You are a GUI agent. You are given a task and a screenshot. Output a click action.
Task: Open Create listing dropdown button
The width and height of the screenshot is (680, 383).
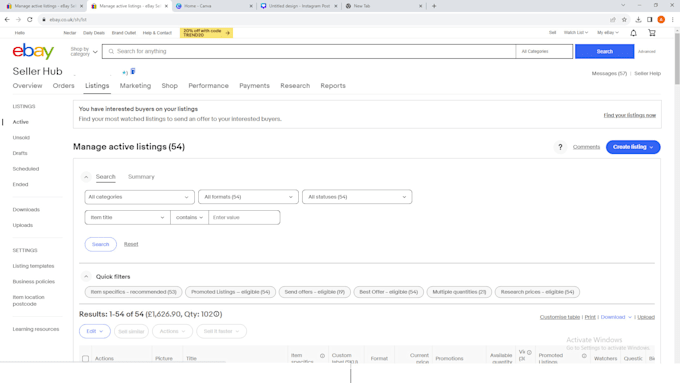(x=633, y=147)
